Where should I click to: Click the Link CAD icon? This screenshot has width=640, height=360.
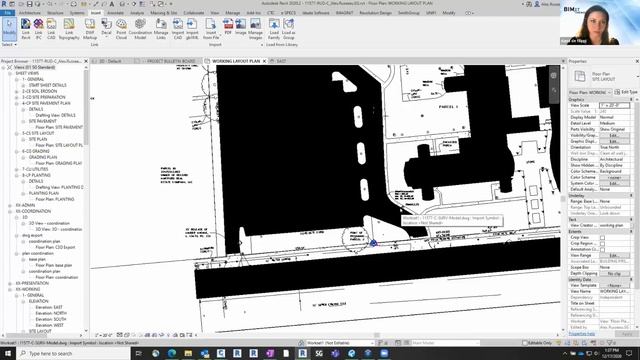[x=51, y=29]
